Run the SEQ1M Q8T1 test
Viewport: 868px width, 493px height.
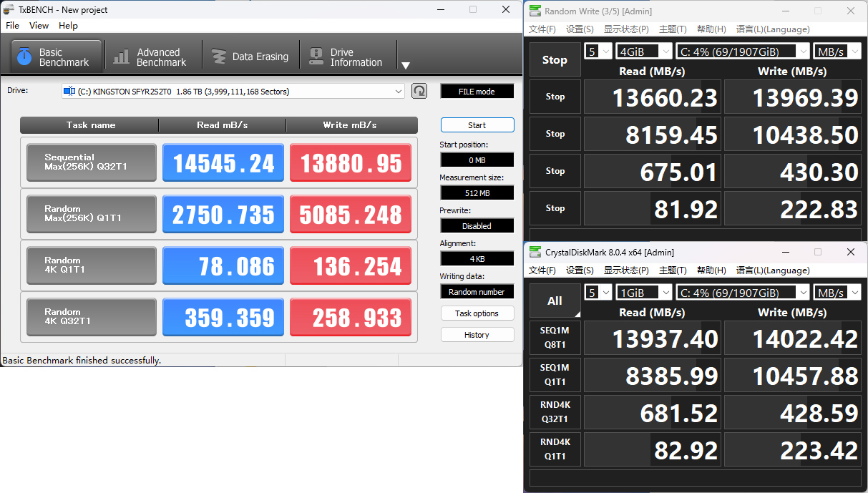pos(555,338)
